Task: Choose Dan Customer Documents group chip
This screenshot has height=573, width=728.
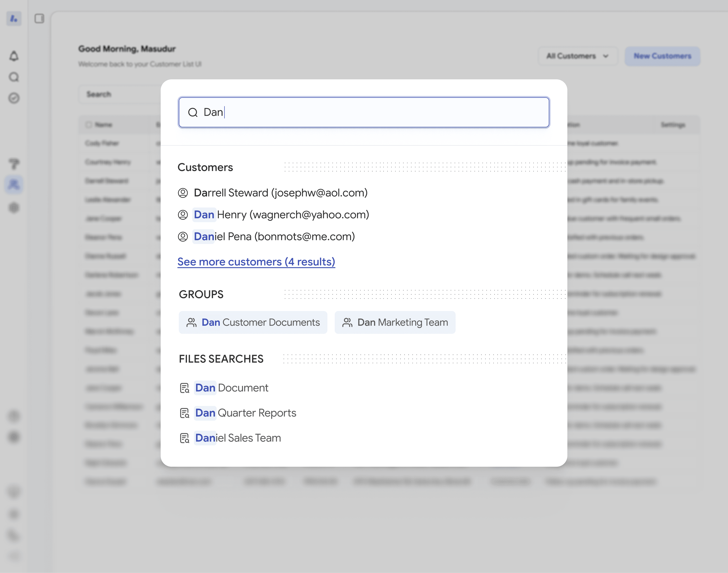Action: pos(253,322)
